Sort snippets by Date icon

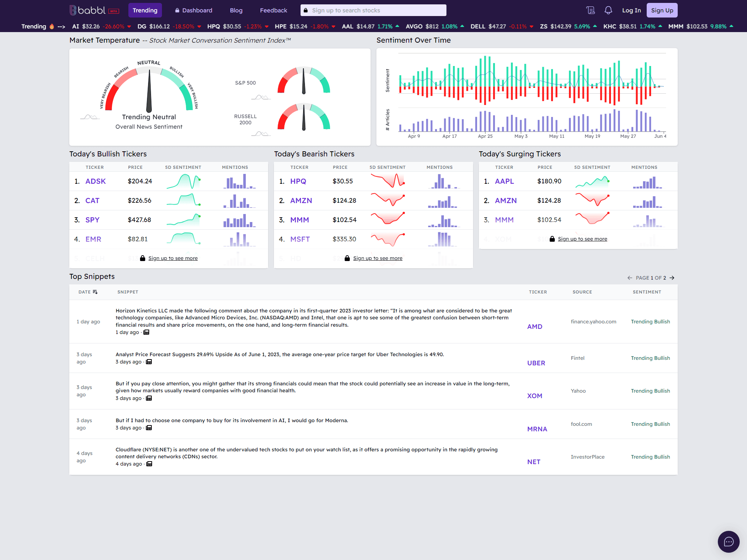[95, 292]
